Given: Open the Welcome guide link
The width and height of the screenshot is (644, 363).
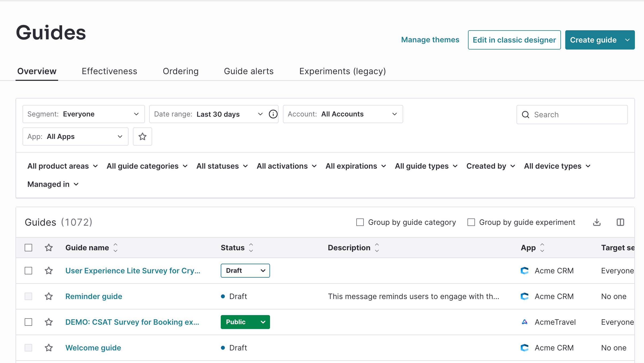Looking at the screenshot, I should [x=93, y=348].
